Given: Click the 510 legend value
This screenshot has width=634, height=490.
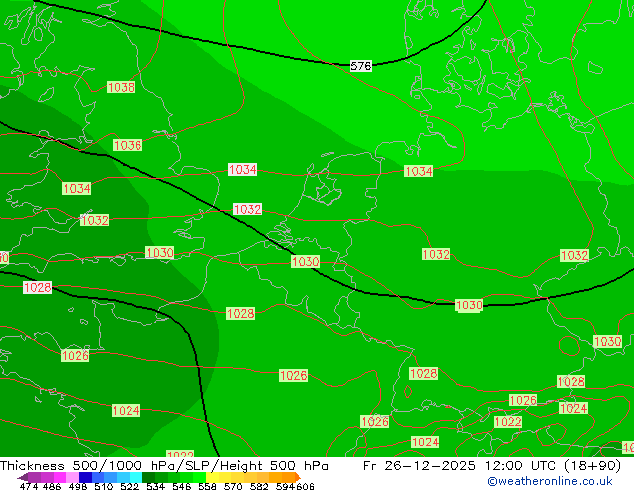Looking at the screenshot, I should (104, 486).
